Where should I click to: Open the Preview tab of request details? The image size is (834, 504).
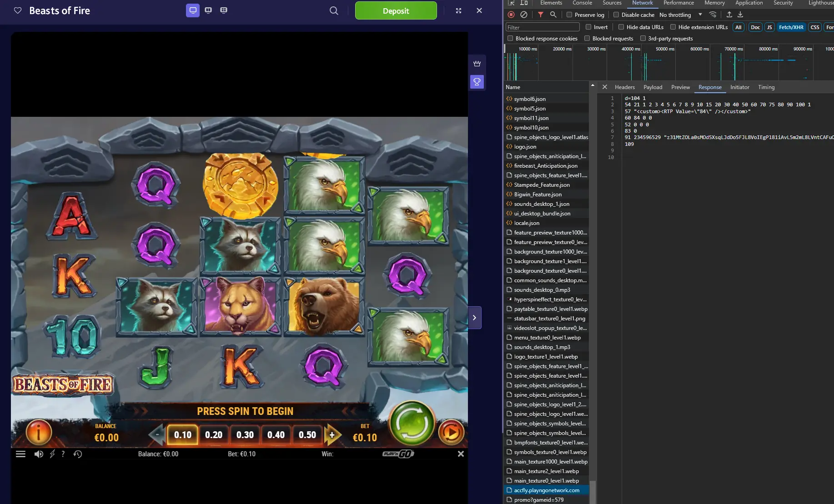[x=680, y=87]
